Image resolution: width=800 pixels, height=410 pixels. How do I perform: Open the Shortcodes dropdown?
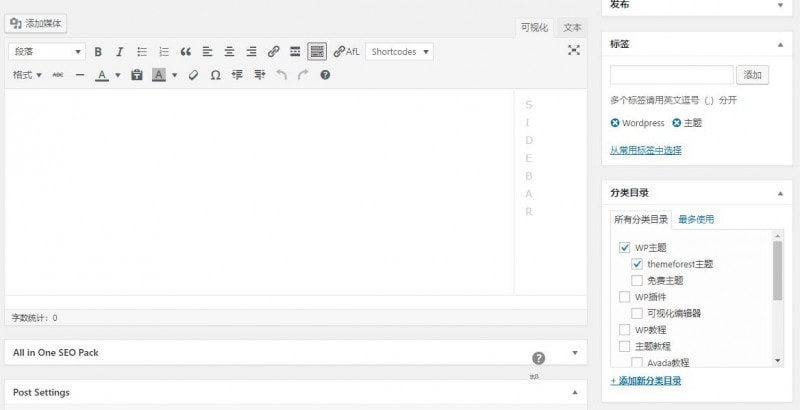[399, 51]
